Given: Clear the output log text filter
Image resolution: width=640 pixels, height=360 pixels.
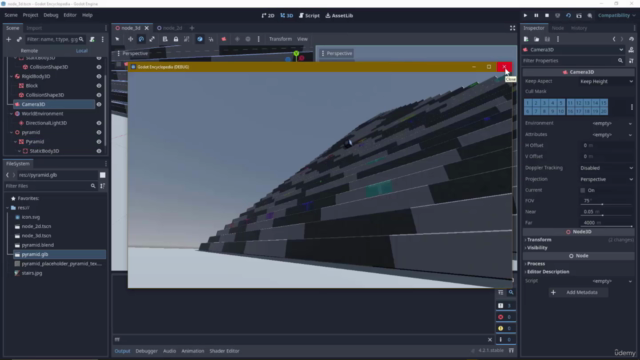Looking at the screenshot, I should click(490, 340).
